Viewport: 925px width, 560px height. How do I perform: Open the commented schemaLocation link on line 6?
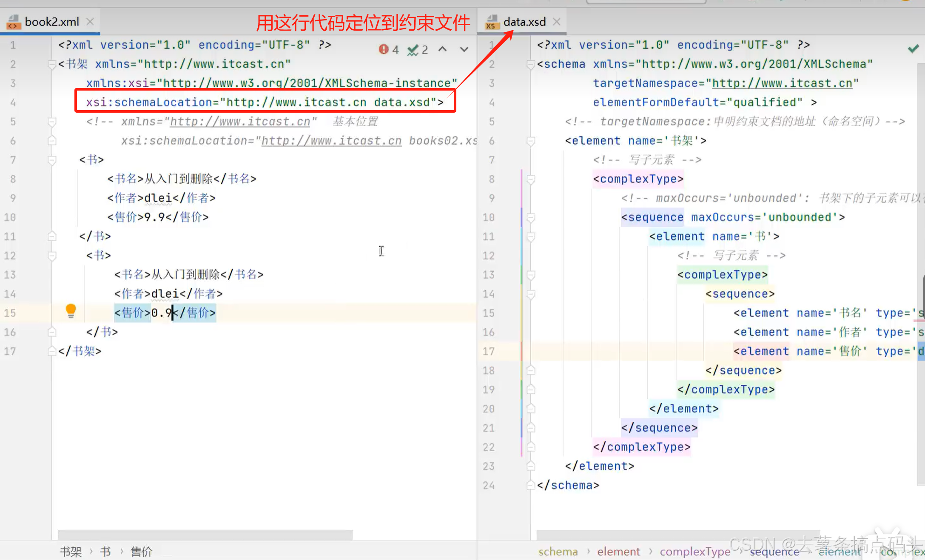click(x=331, y=141)
